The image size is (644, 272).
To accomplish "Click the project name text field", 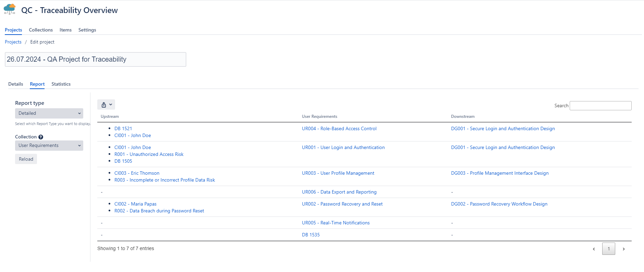I will [95, 59].
